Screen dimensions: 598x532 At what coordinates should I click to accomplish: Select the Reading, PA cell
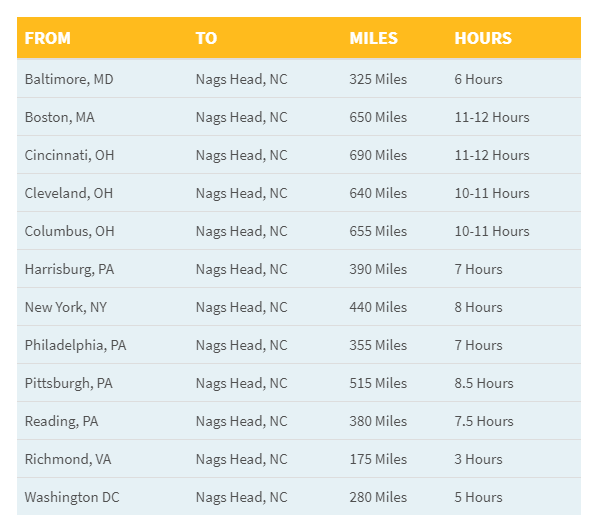point(61,421)
